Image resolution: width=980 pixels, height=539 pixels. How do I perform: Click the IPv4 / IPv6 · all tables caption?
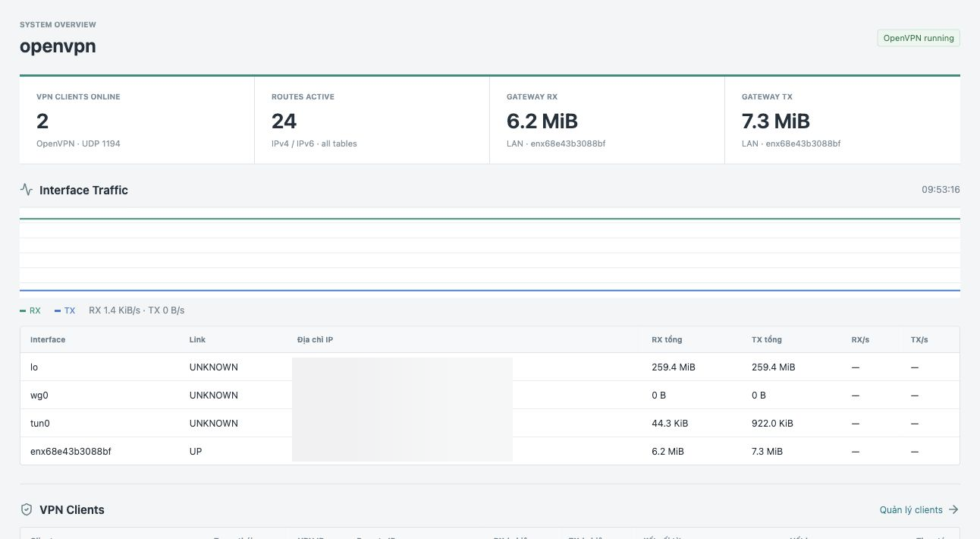click(x=314, y=143)
